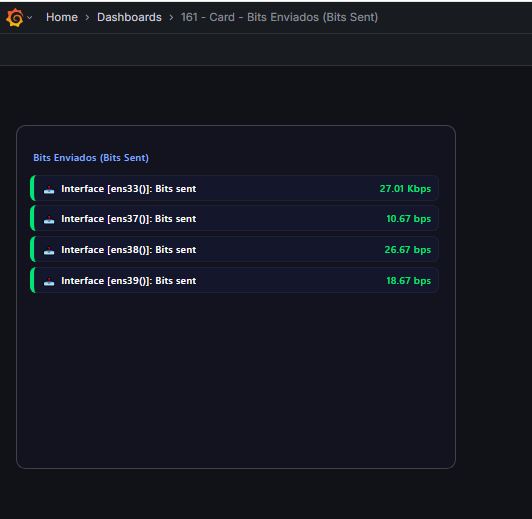Click the chevron between Home and Dashboards
This screenshot has width=532, height=519.
[87, 18]
